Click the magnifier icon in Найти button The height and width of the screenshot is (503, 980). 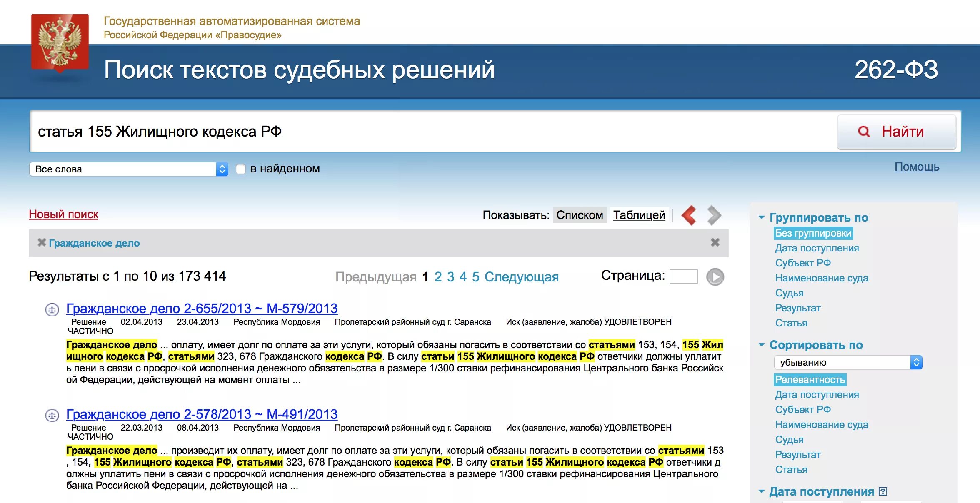864,132
